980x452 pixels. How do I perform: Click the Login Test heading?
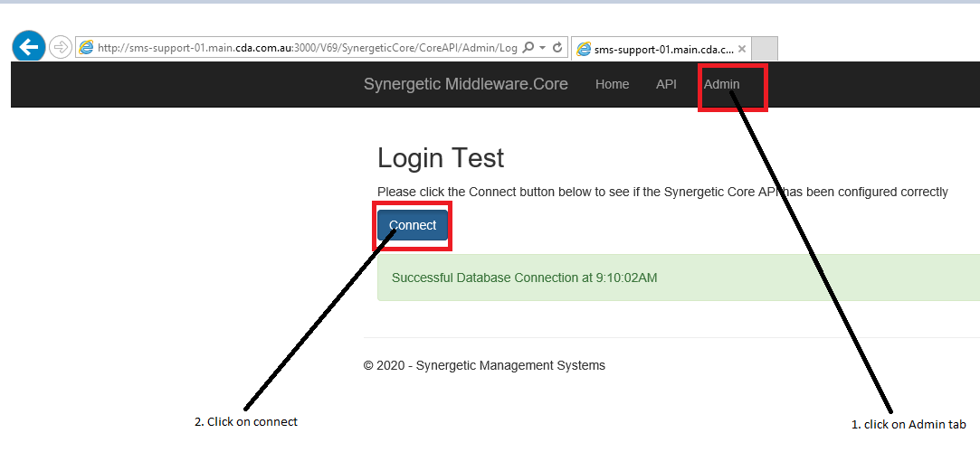coord(441,158)
